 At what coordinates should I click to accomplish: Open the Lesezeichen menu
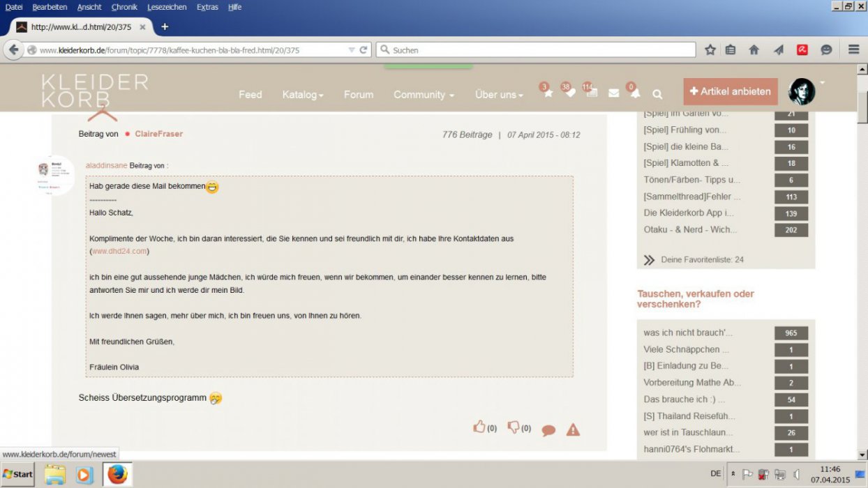[167, 7]
